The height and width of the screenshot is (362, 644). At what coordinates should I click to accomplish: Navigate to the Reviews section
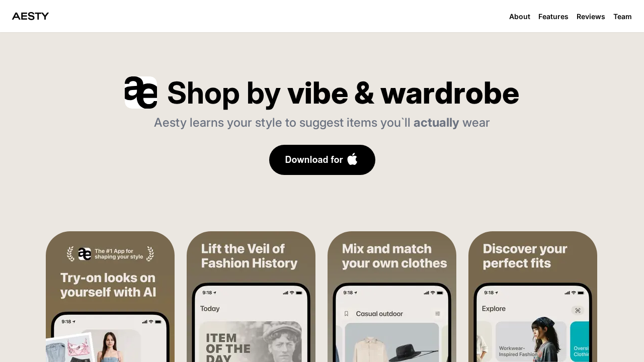click(591, 17)
